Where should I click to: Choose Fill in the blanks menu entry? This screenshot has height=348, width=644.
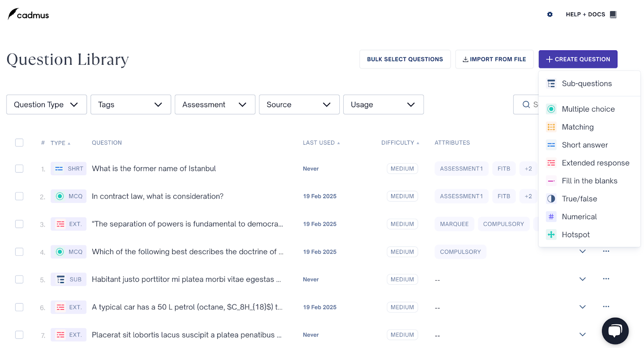tap(589, 181)
